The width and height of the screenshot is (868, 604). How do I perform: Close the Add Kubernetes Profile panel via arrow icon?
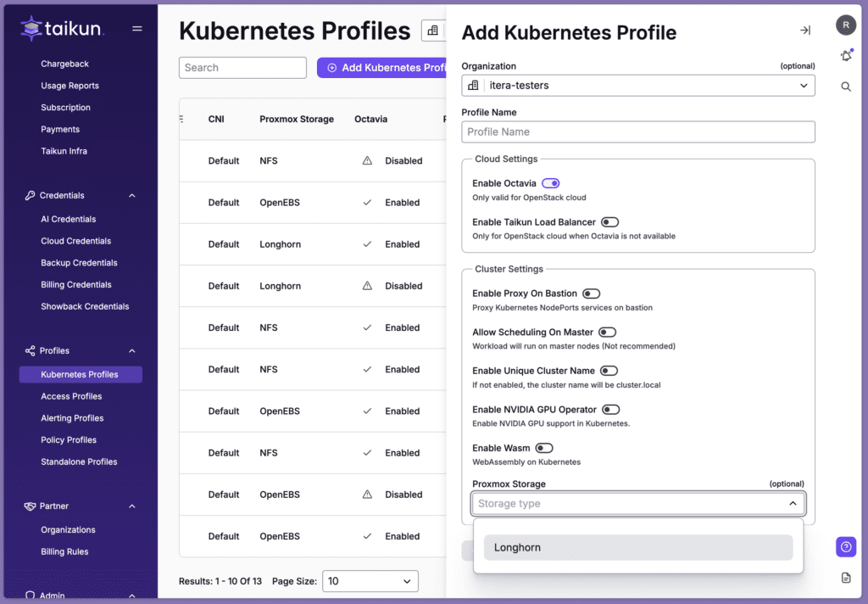click(x=804, y=31)
